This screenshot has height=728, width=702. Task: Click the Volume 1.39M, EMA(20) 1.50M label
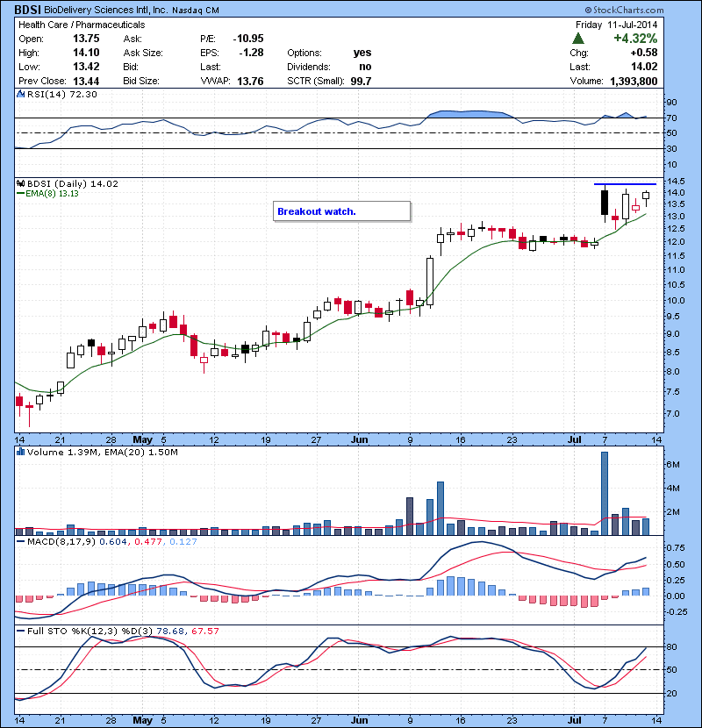pyautogui.click(x=102, y=452)
